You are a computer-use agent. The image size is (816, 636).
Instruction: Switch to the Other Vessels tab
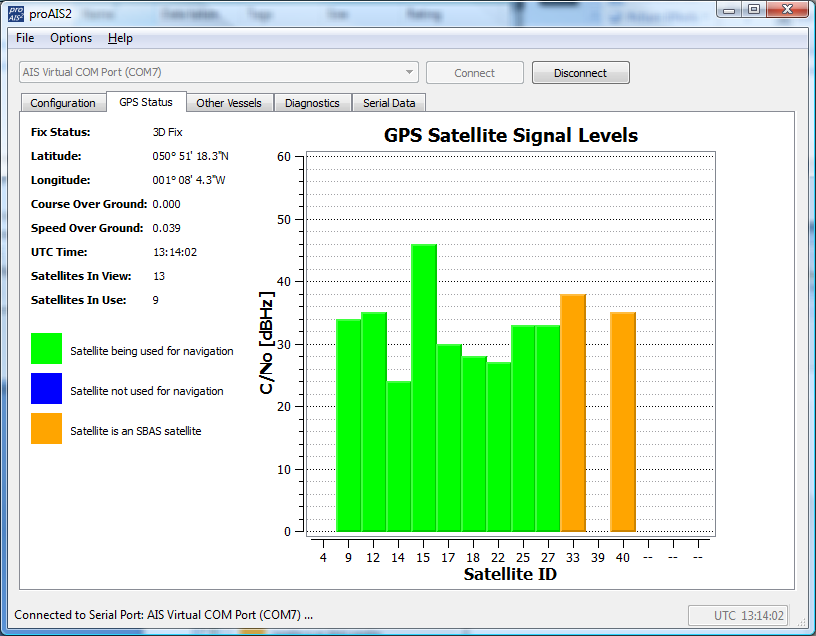(230, 102)
